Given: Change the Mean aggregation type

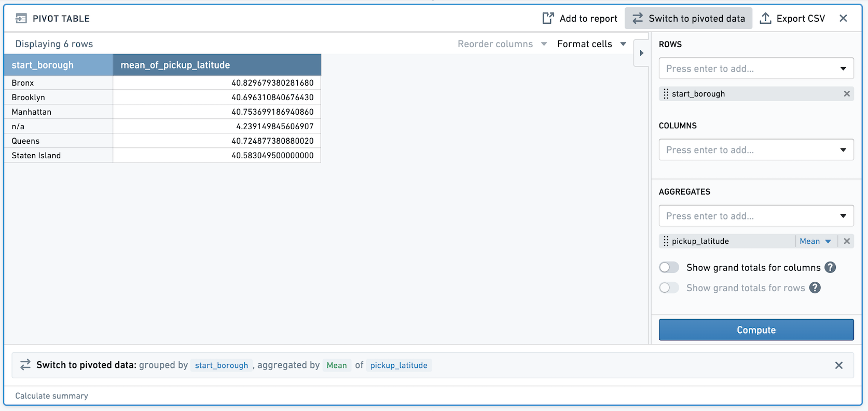Looking at the screenshot, I should click(816, 241).
